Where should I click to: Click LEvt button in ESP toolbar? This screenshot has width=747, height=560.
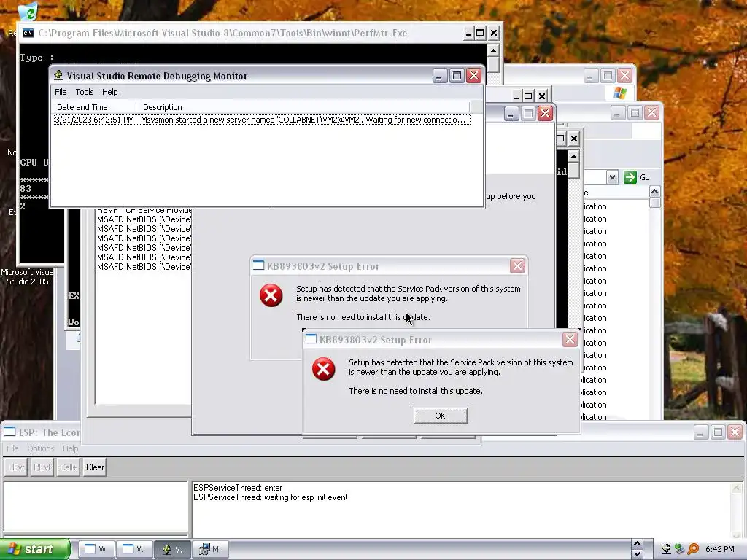click(x=16, y=467)
